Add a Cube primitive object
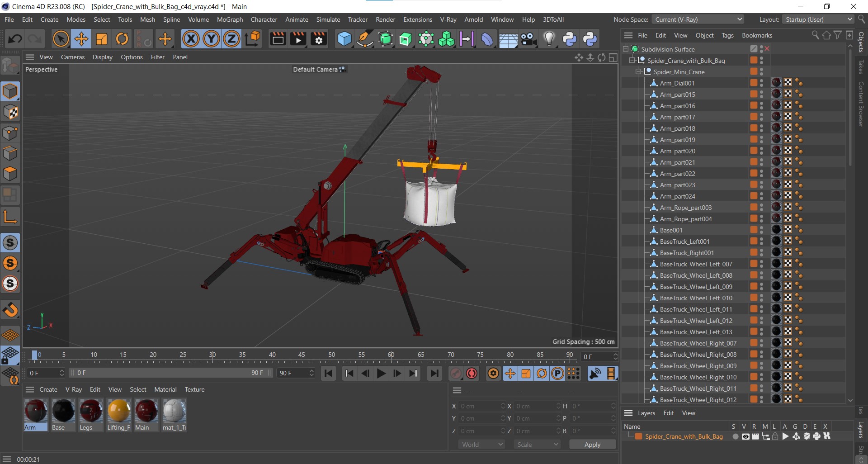The image size is (868, 464). (344, 39)
